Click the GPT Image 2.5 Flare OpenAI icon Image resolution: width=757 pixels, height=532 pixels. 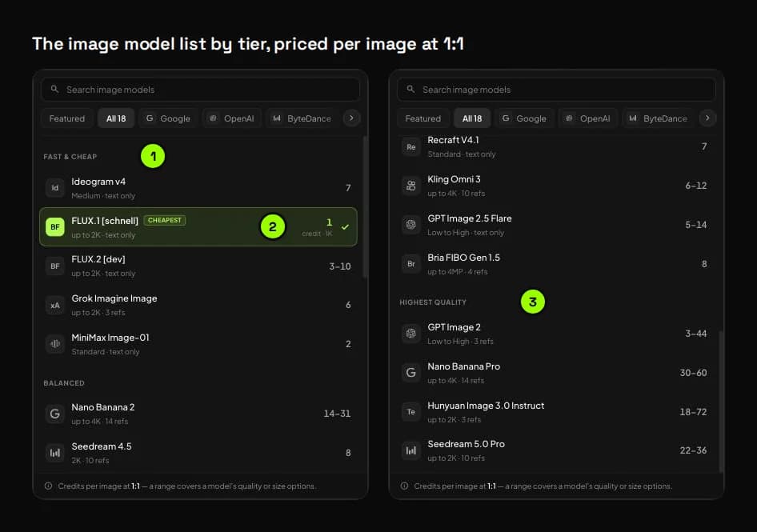coord(411,225)
